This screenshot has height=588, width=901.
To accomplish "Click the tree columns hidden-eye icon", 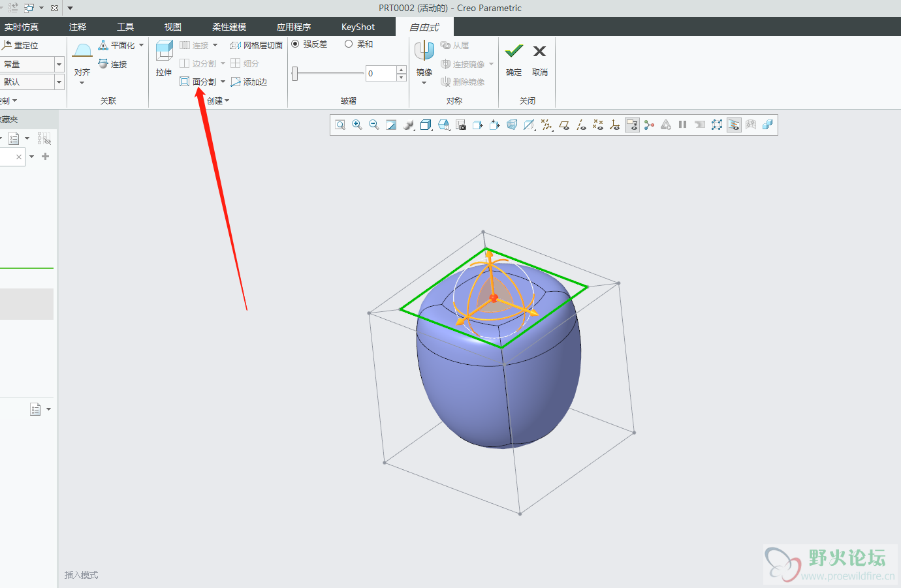I will coord(44,138).
